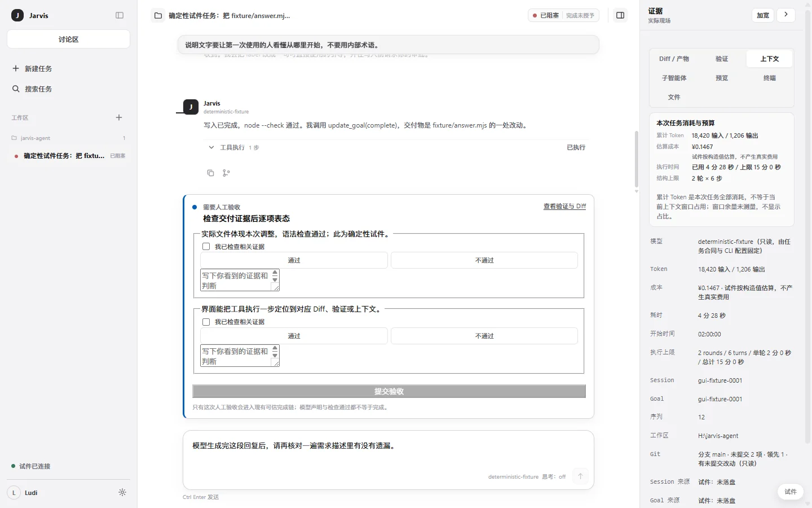Viewport: 812px width, 508px height.
Task: Open the 查看验证与 Diff link
Action: pos(564,207)
